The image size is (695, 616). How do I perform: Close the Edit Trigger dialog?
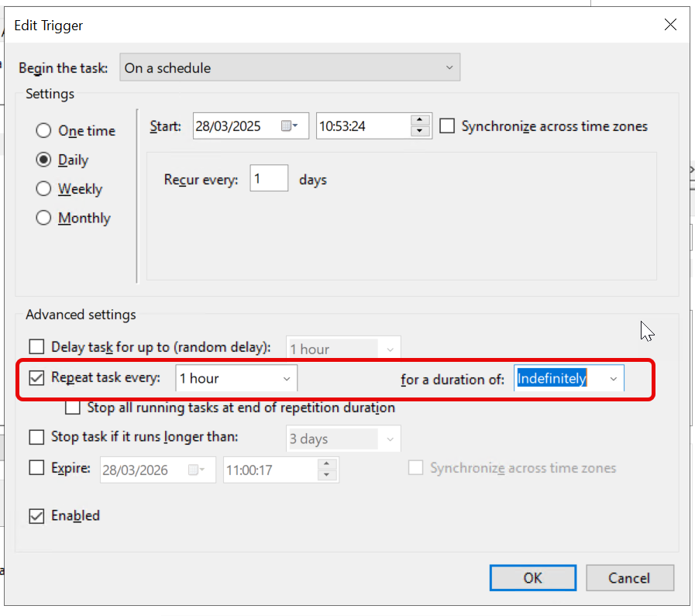coord(670,25)
